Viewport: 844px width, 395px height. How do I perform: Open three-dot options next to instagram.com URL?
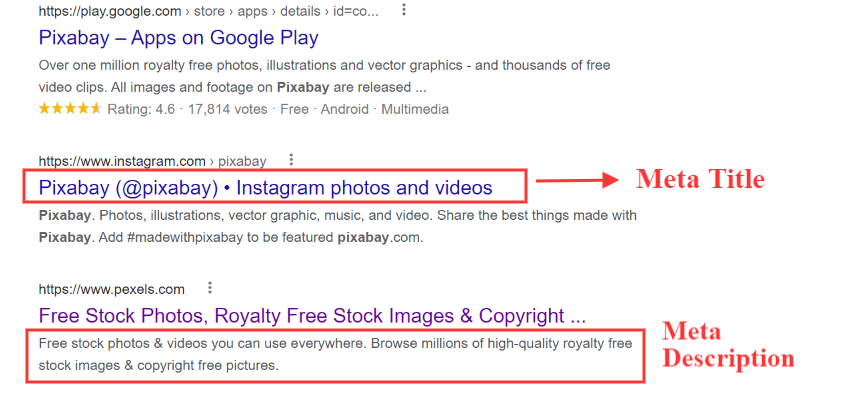coord(291,160)
